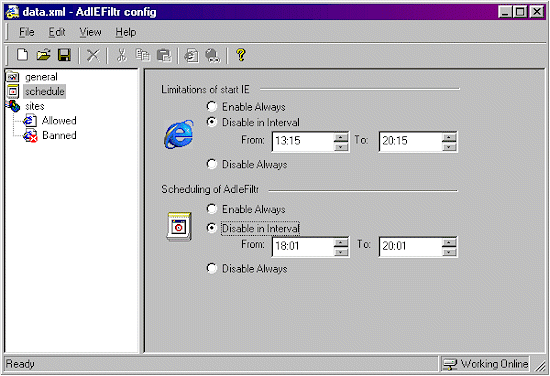Open a file with the folder icon
The image size is (550, 376).
tap(44, 55)
